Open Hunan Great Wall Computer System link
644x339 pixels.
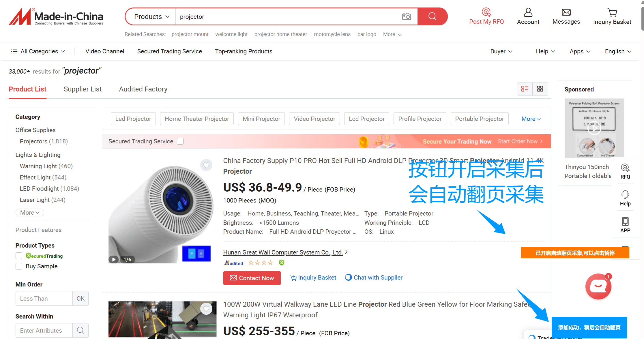(283, 252)
